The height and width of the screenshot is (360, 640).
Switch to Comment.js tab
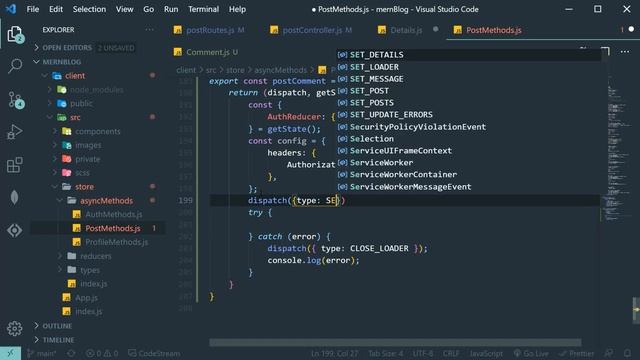coord(207,52)
